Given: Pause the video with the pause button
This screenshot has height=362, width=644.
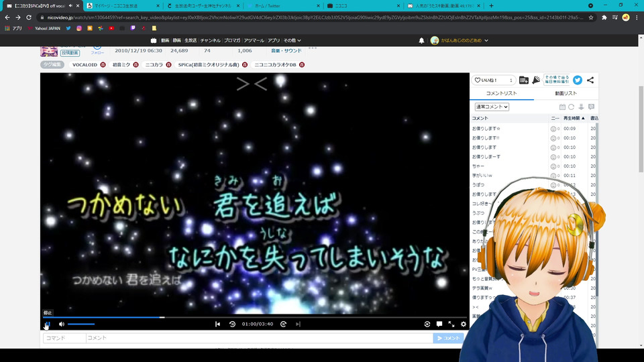Looking at the screenshot, I should (x=47, y=324).
